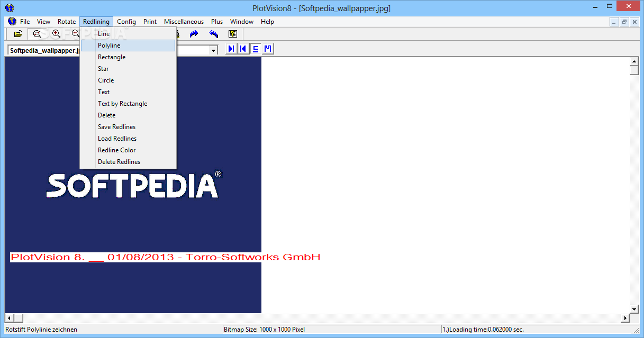Close the inner document window

634,22
